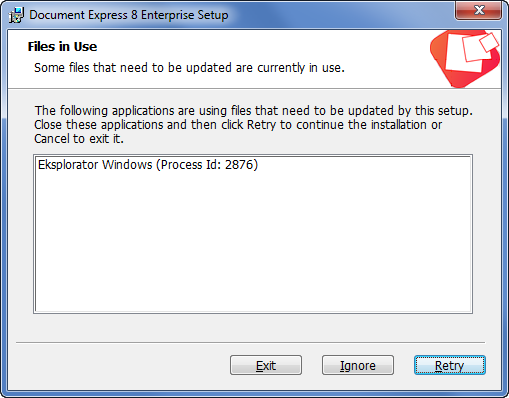Image resolution: width=509 pixels, height=398 pixels.
Task: Click the red Document Express logo
Action: [x=465, y=59]
